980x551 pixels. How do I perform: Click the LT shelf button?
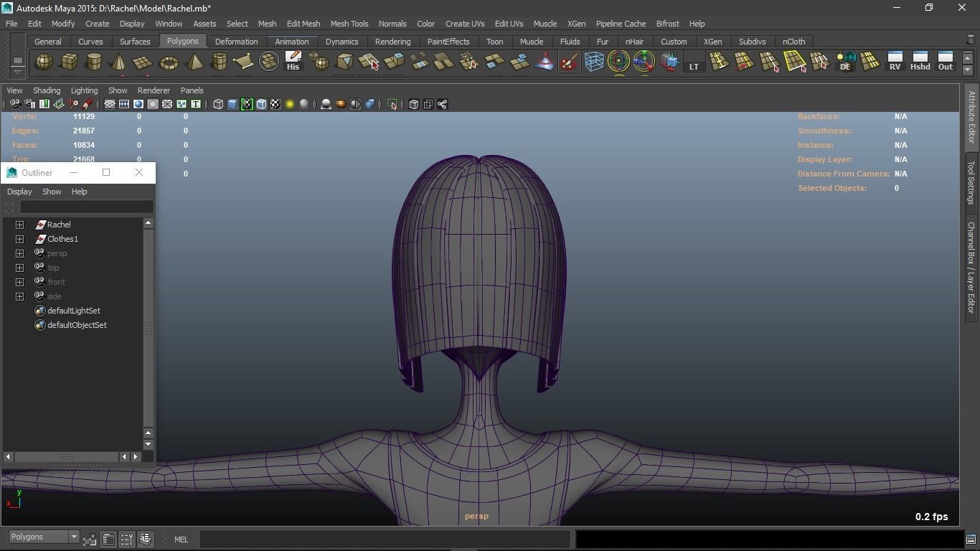pyautogui.click(x=694, y=62)
